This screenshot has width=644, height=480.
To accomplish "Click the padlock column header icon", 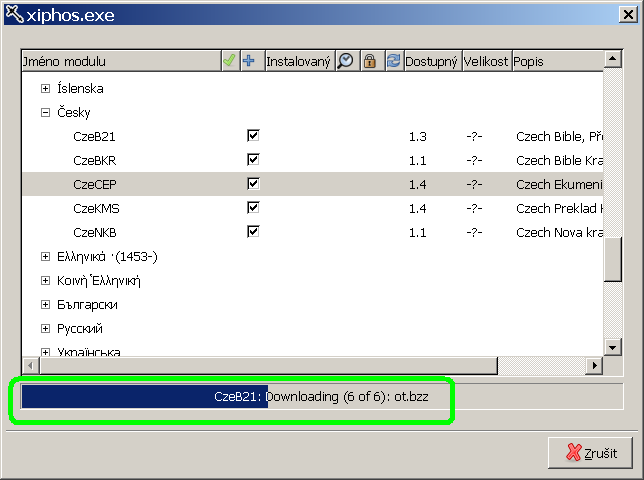I will 369,62.
